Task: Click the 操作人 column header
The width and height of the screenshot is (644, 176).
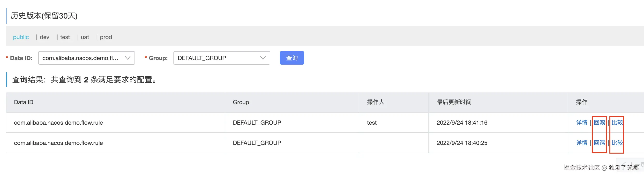Action: [x=375, y=102]
